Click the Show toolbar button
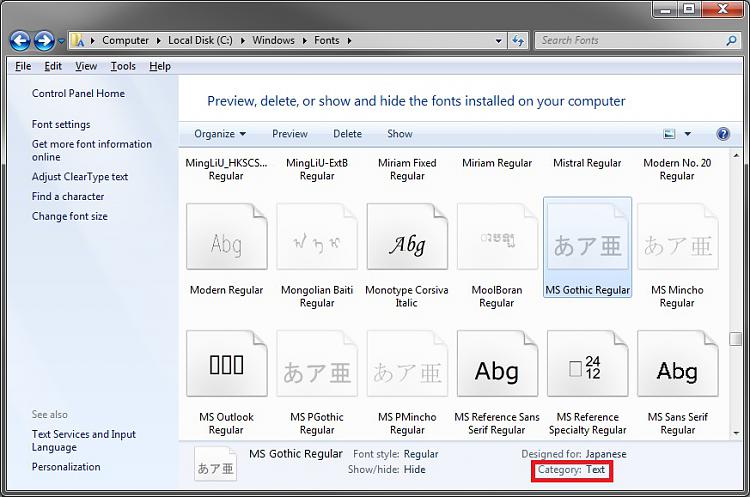Viewport: 750px width, 497px height. coord(400,134)
